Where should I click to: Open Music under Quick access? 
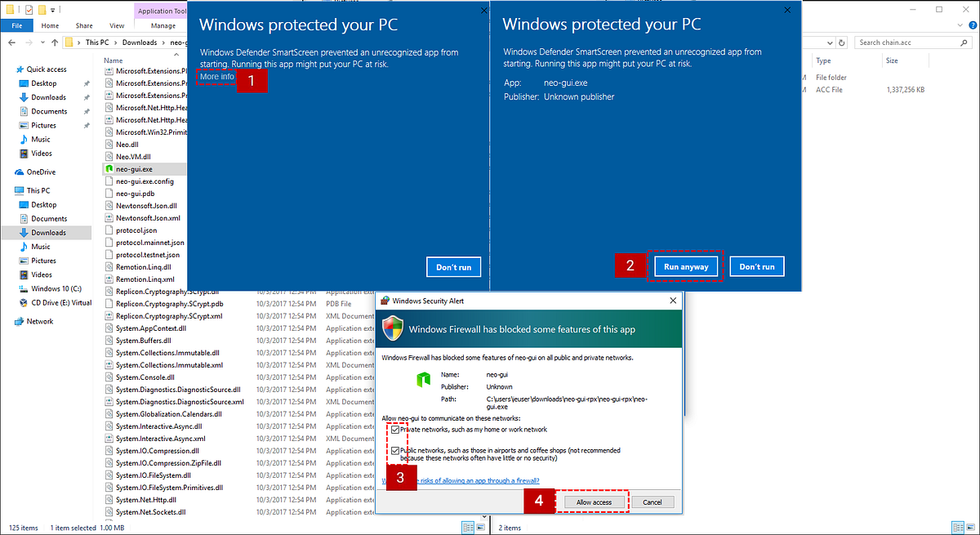point(41,139)
